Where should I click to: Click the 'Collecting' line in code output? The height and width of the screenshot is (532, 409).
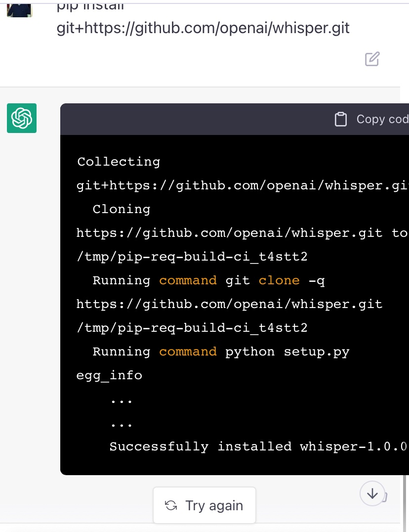click(119, 162)
